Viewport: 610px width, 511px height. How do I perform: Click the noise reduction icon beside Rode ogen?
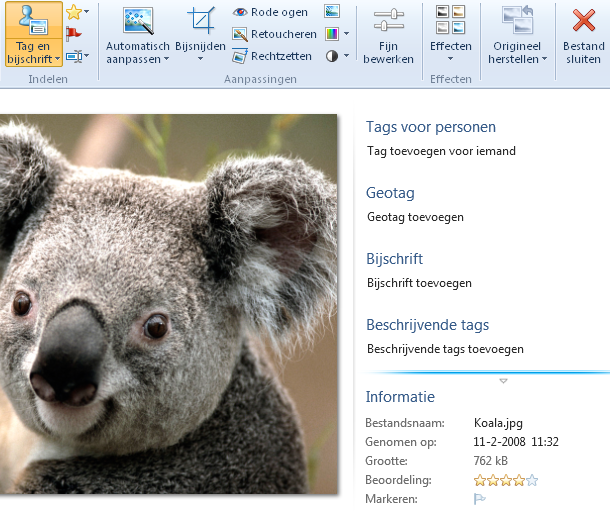332,11
